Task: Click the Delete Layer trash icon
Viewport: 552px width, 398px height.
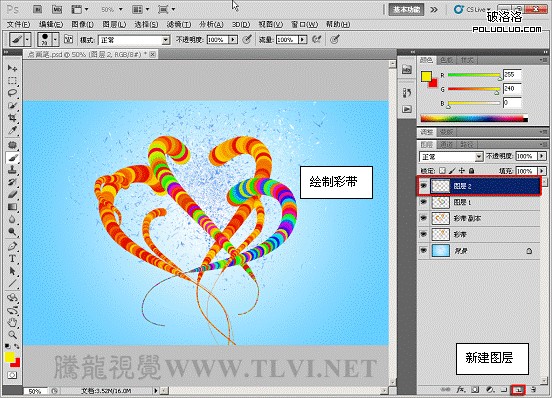Action: (533, 390)
